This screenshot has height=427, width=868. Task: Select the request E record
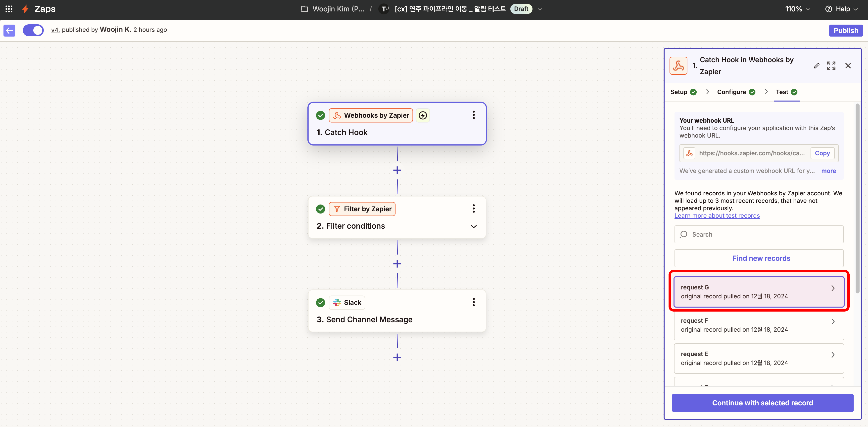click(759, 358)
